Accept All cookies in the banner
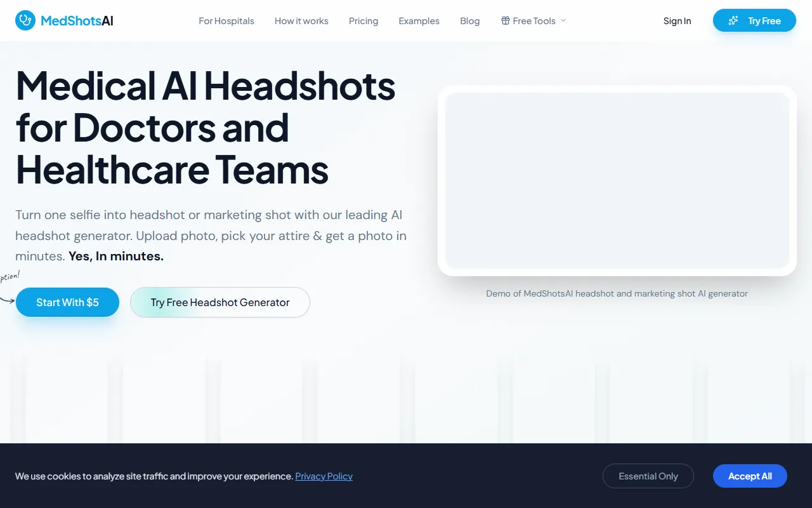The width and height of the screenshot is (812, 508). (750, 476)
